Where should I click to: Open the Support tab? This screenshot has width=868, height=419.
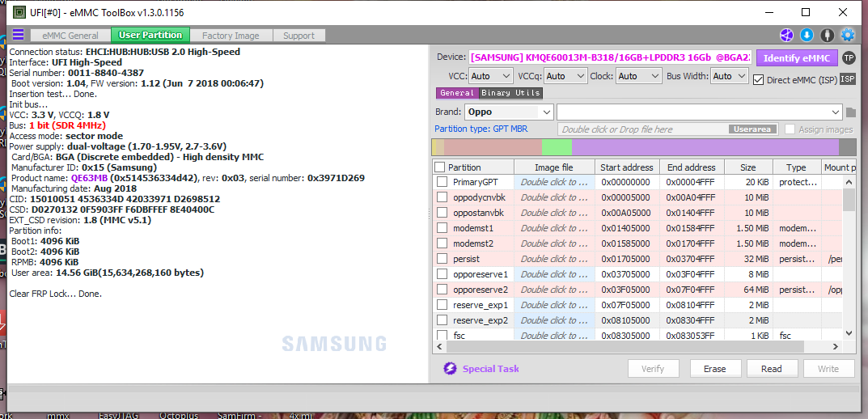pos(299,36)
